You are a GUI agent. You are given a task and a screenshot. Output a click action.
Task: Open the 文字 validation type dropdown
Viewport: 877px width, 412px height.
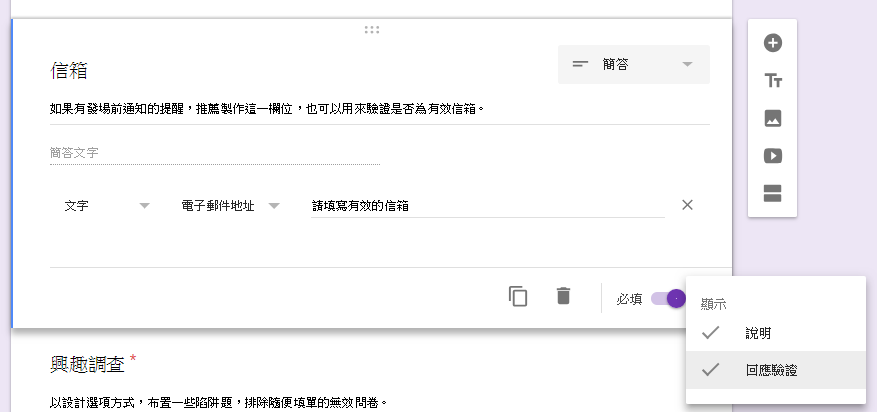click(x=107, y=206)
